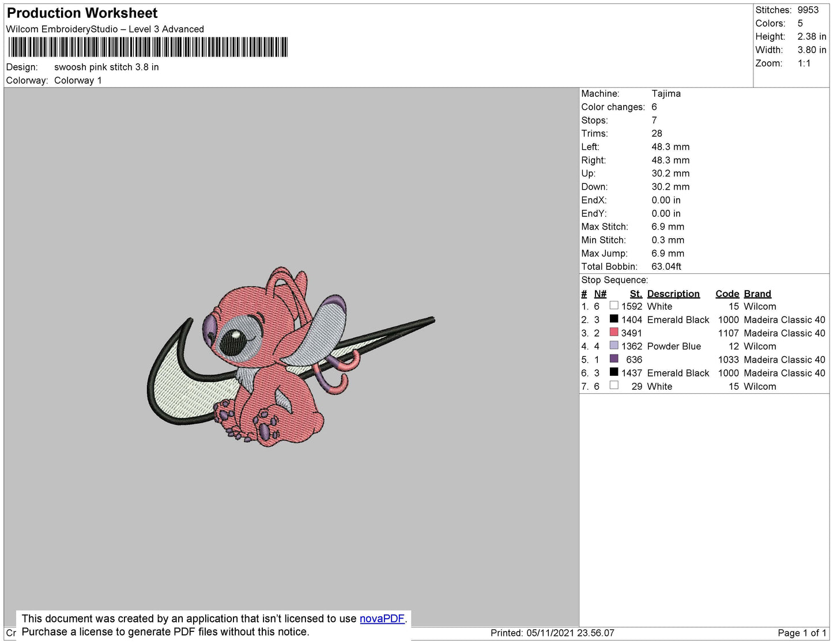
Task: Click the 'Powder Blue' description
Action: point(674,346)
